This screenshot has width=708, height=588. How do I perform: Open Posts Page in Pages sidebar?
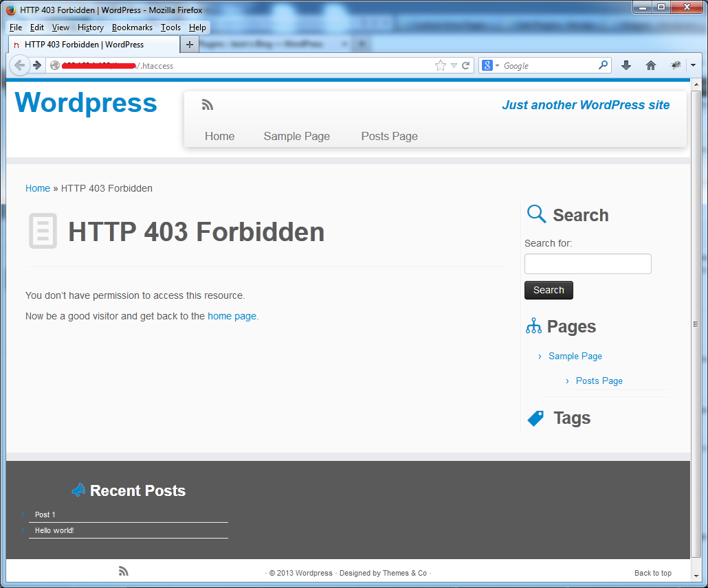click(x=599, y=381)
